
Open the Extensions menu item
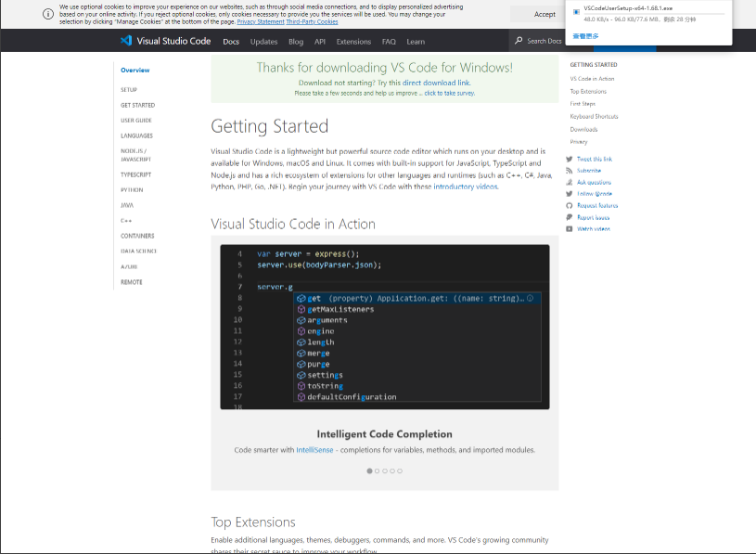tap(353, 41)
